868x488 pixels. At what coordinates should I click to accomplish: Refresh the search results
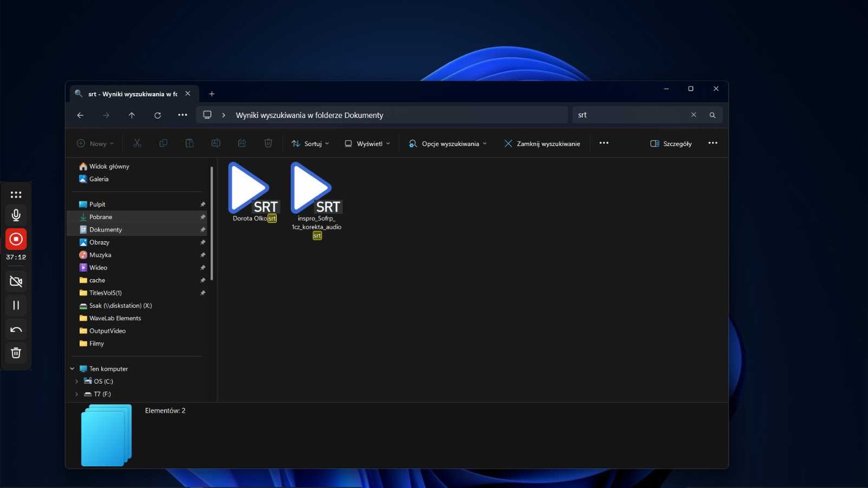157,115
